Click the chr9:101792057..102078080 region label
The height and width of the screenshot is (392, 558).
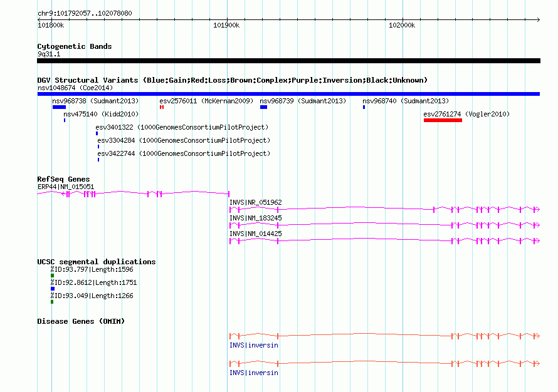[x=85, y=13]
